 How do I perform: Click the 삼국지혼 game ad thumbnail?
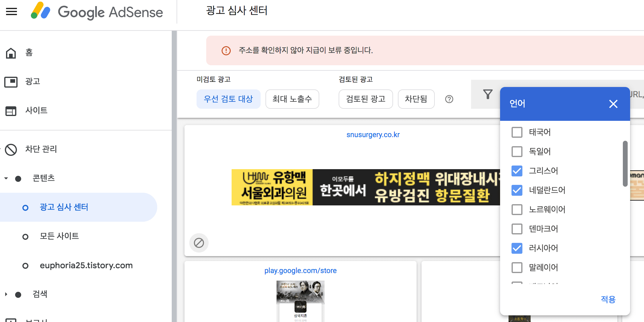[300, 301]
